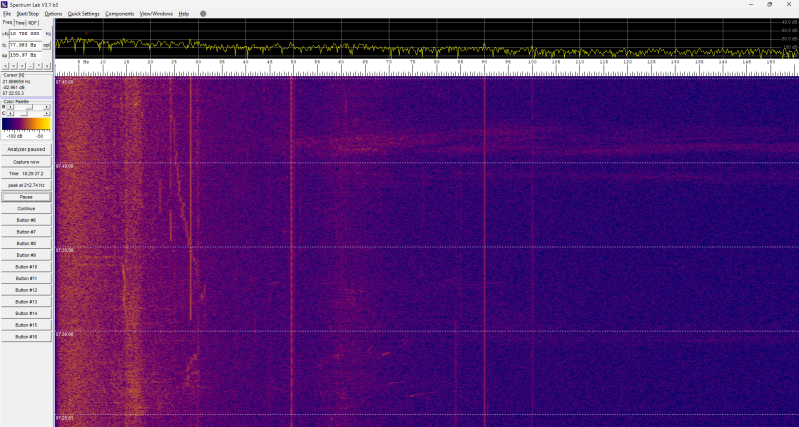Click Button #15
The image size is (799, 427).
click(26, 325)
